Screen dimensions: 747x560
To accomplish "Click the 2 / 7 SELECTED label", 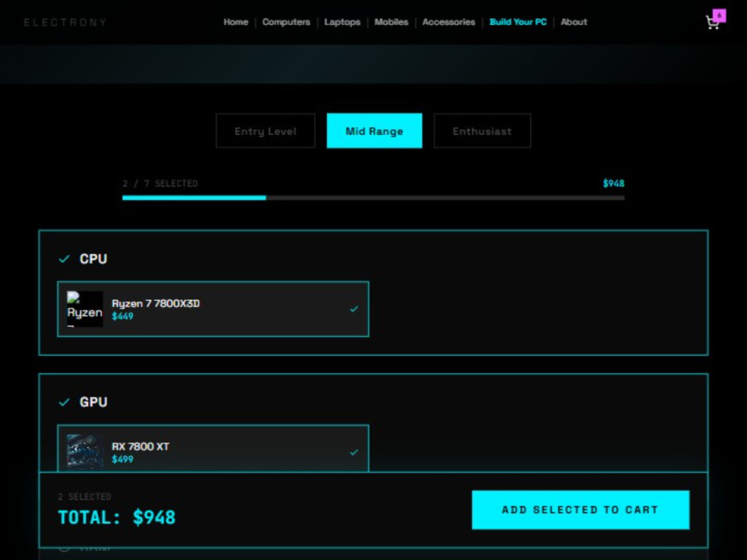I will tap(160, 184).
